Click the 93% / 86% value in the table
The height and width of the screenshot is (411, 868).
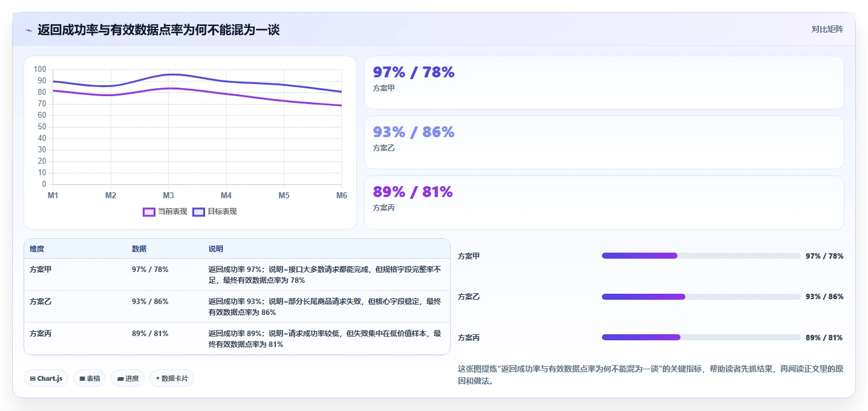tap(150, 302)
